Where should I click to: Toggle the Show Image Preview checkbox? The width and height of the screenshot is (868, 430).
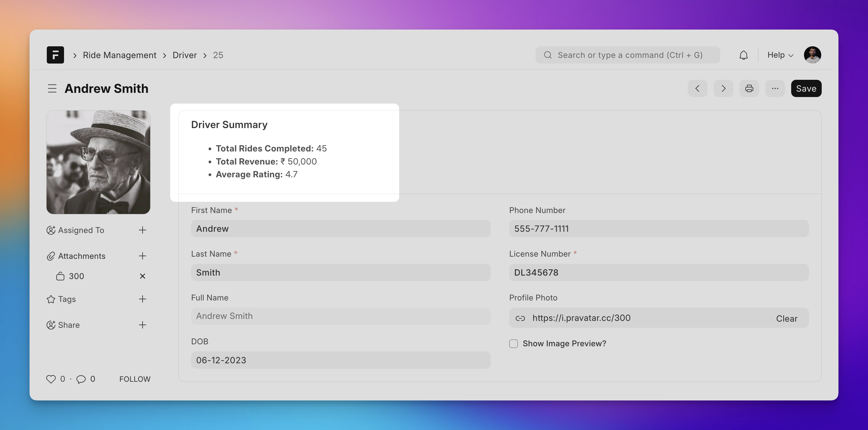pyautogui.click(x=513, y=343)
